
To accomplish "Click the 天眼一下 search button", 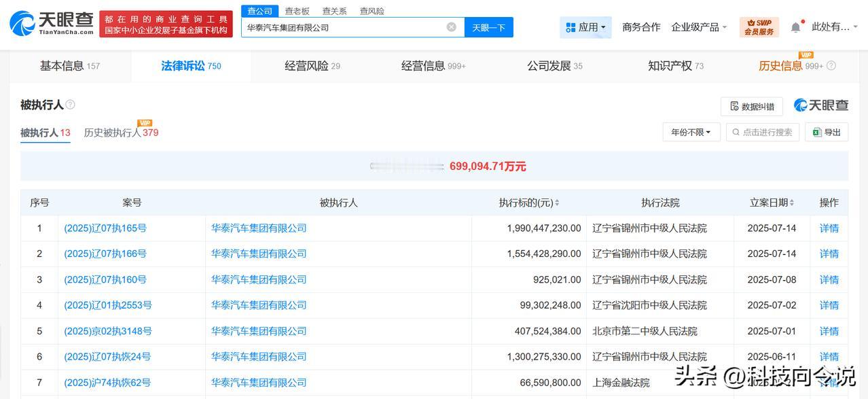I will point(489,27).
